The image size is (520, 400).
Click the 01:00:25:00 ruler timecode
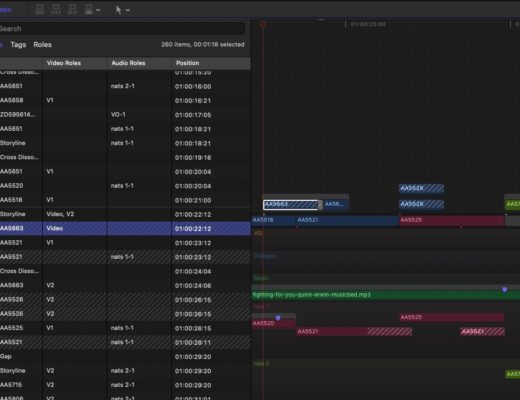pyautogui.click(x=368, y=24)
